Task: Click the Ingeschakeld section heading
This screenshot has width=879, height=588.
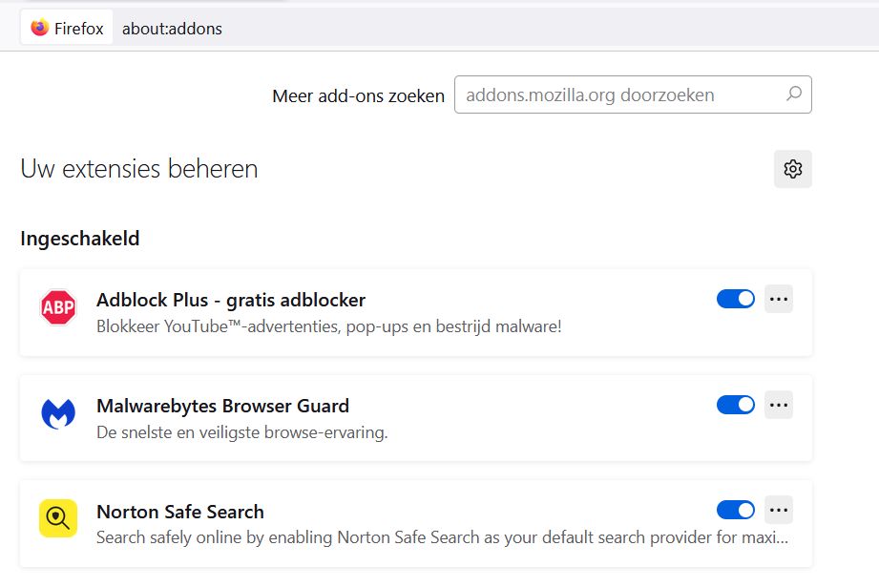Action: 79,239
